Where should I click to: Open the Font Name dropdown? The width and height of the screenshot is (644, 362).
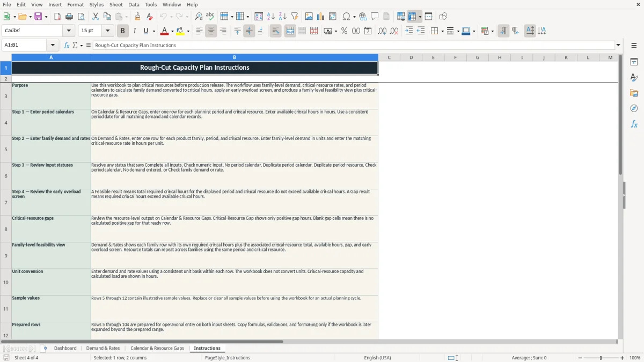tap(68, 31)
